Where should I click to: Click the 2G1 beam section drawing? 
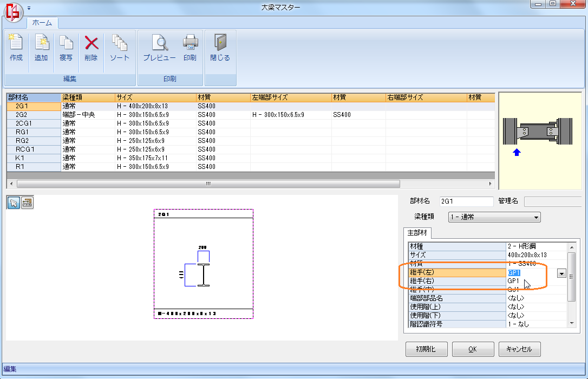coord(204,264)
